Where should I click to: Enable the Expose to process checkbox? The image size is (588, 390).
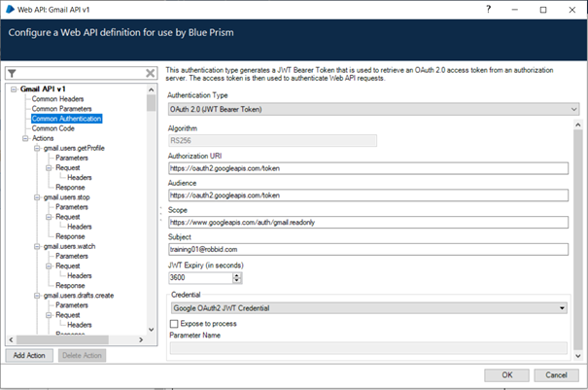(173, 323)
